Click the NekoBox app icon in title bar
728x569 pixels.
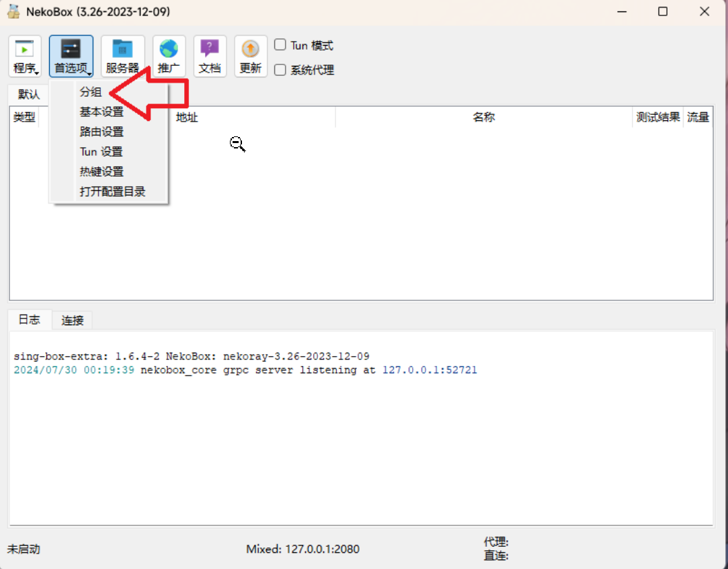pos(14,11)
